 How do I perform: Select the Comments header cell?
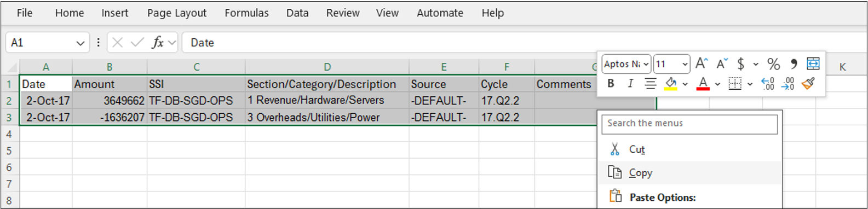coord(565,84)
